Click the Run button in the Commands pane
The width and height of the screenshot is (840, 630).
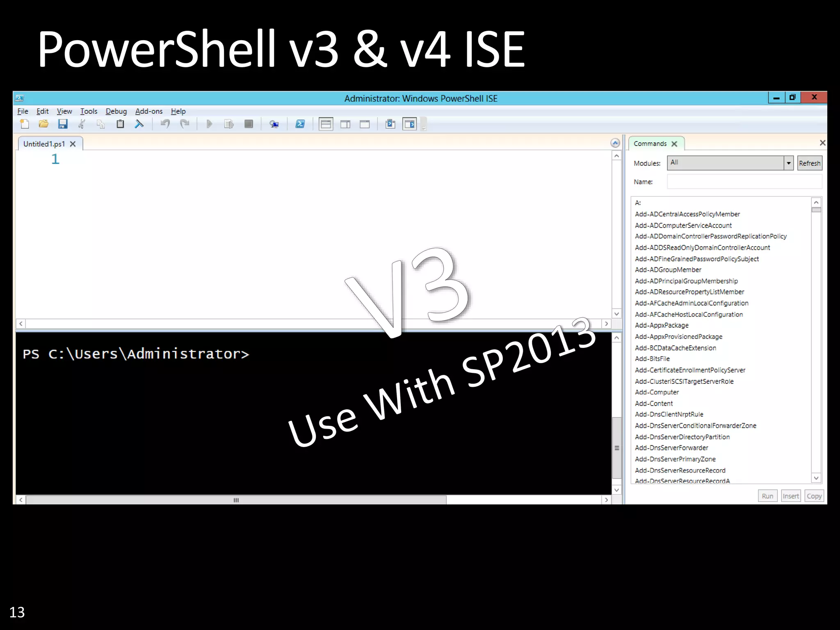pyautogui.click(x=767, y=496)
